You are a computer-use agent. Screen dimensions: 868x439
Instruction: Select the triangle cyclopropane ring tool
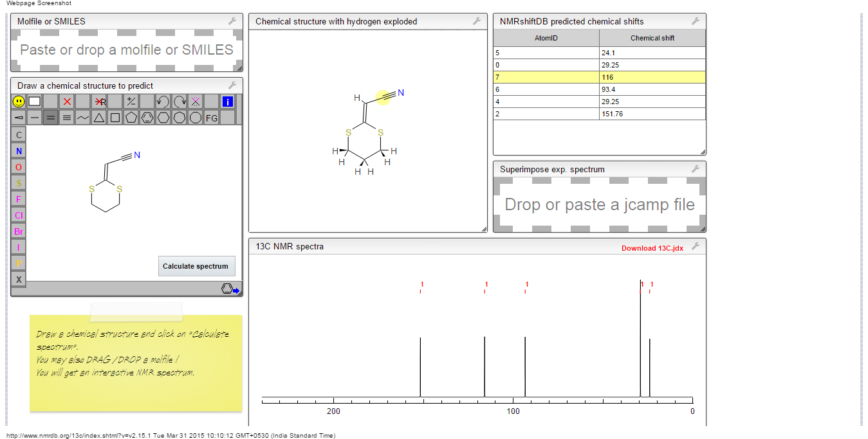[x=99, y=118]
